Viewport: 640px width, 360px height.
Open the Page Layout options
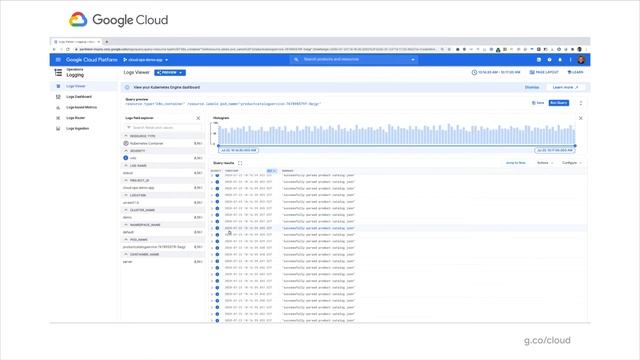[x=544, y=72]
